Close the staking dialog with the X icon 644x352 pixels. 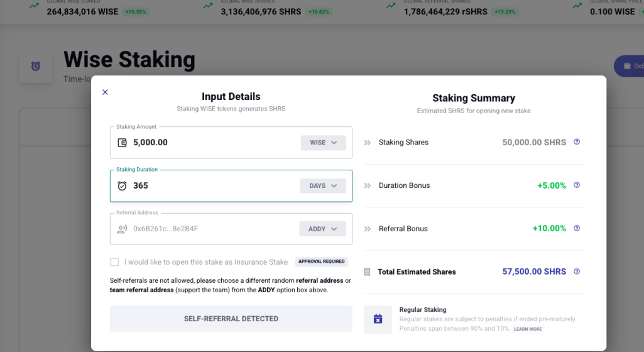pyautogui.click(x=105, y=92)
